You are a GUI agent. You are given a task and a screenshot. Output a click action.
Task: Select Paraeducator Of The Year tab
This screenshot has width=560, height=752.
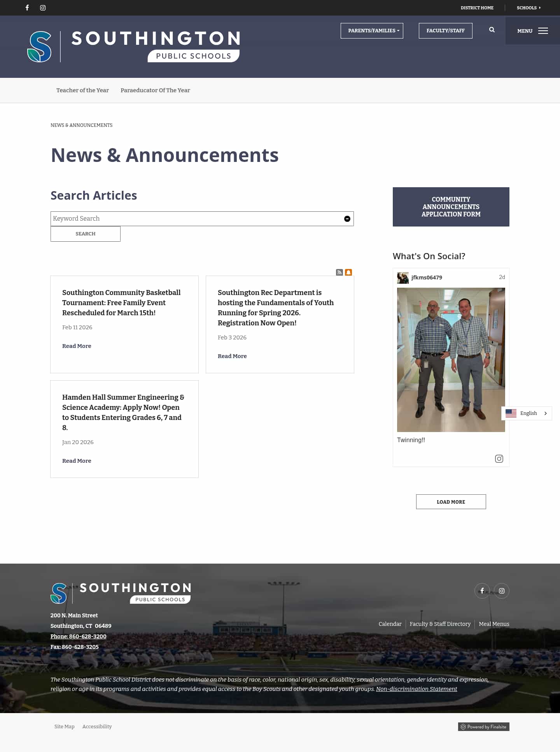click(155, 90)
